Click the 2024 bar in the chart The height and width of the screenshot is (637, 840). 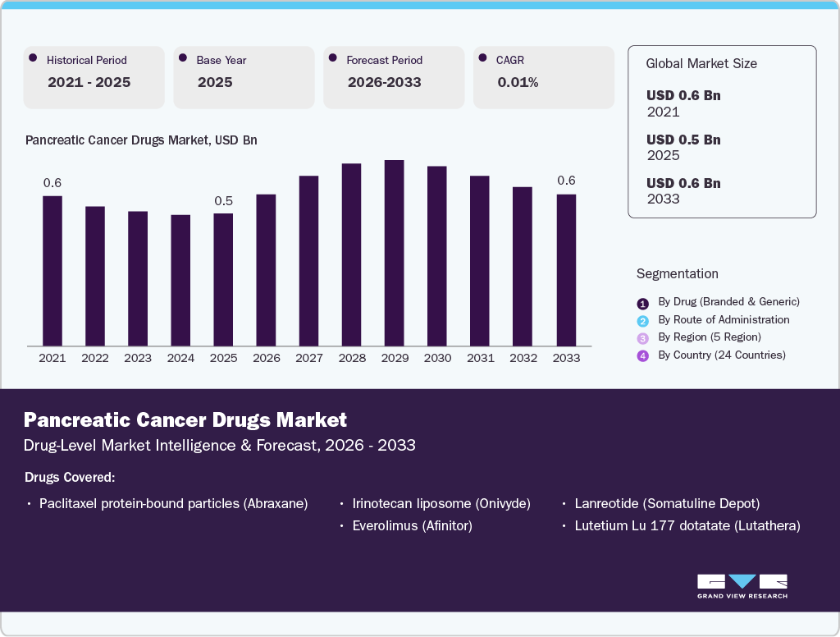(x=180, y=281)
